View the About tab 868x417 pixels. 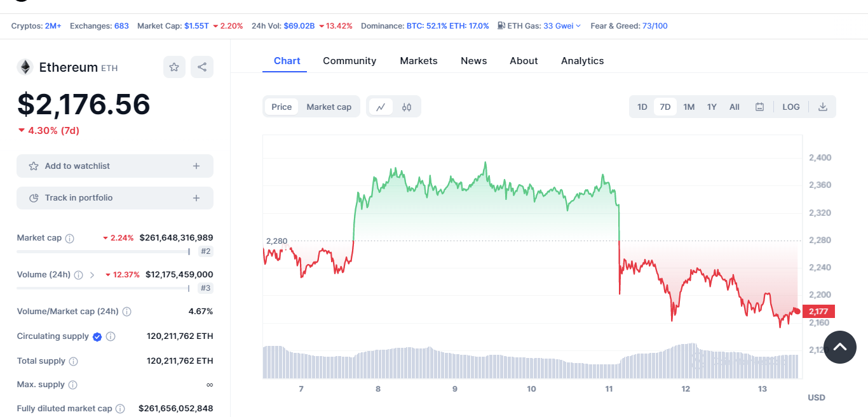tap(524, 61)
